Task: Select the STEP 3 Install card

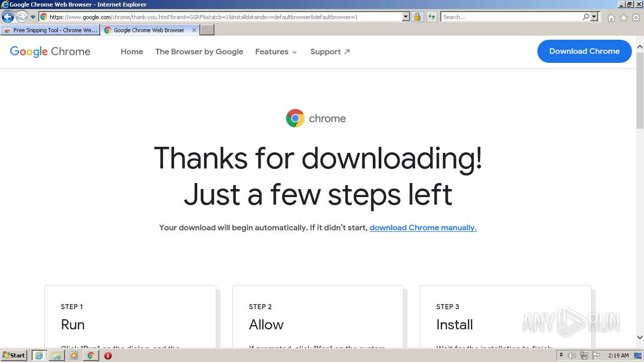Action: pyautogui.click(x=505, y=317)
